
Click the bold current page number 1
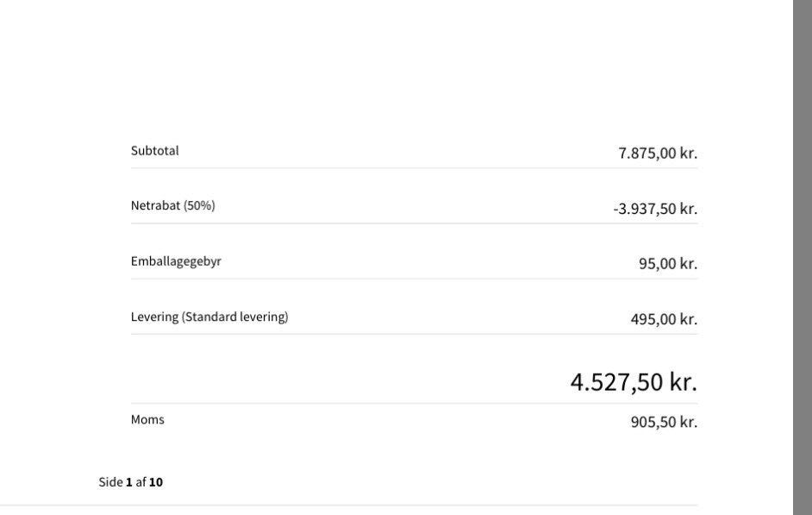[x=129, y=482]
